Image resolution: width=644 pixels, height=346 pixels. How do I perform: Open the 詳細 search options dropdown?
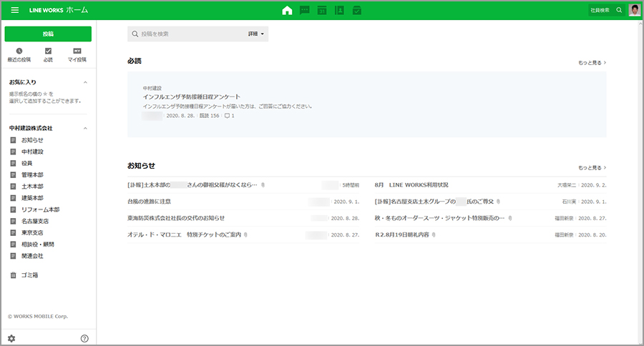[x=256, y=34]
